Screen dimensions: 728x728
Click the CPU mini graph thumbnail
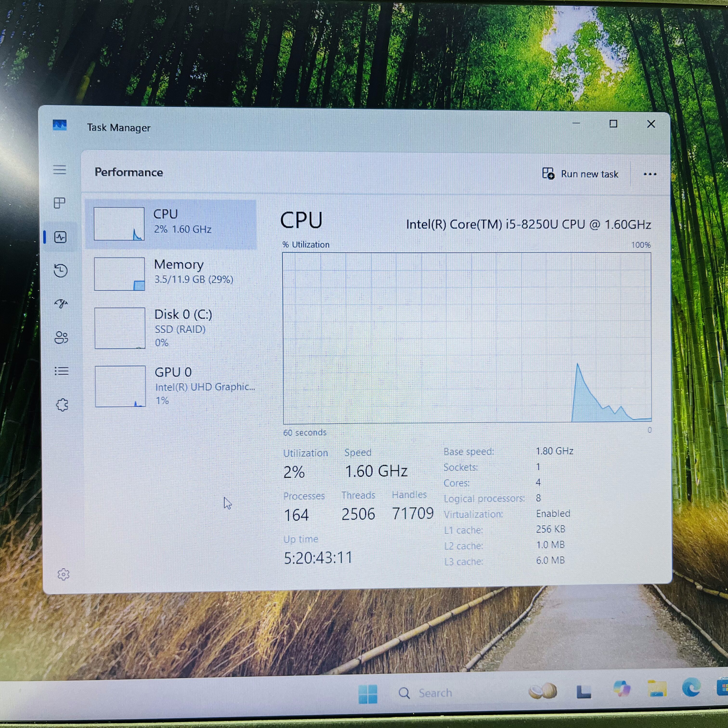click(119, 224)
